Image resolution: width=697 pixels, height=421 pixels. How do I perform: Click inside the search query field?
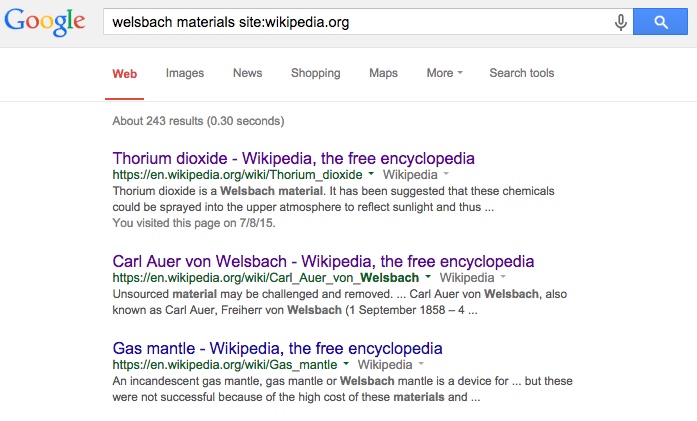(x=358, y=21)
